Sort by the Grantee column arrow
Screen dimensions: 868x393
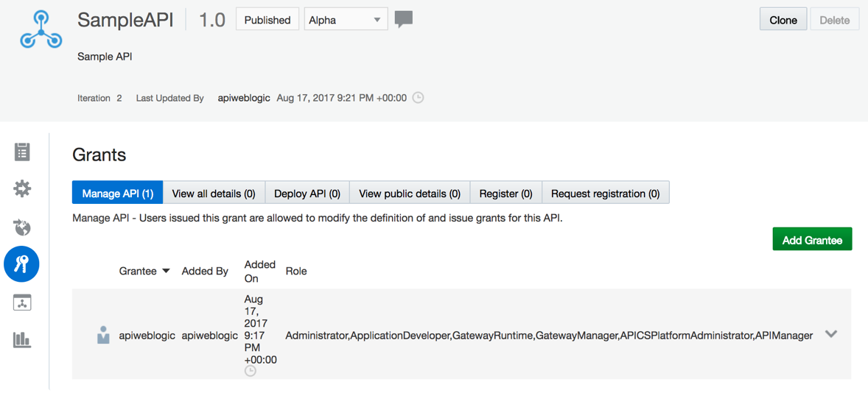pos(166,272)
